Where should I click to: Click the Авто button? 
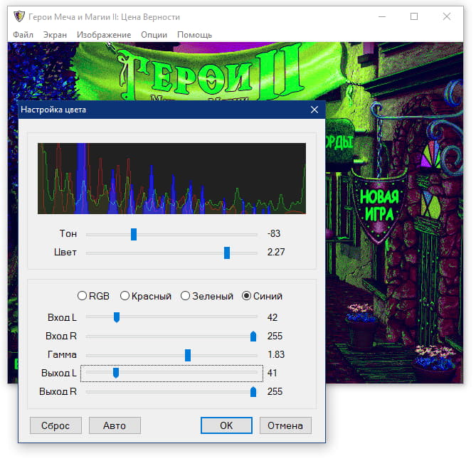coord(115,425)
